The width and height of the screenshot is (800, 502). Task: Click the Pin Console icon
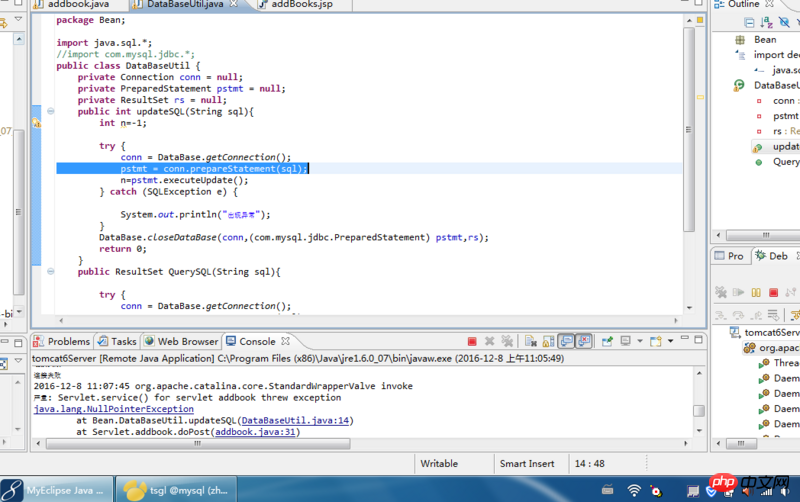coord(607,342)
